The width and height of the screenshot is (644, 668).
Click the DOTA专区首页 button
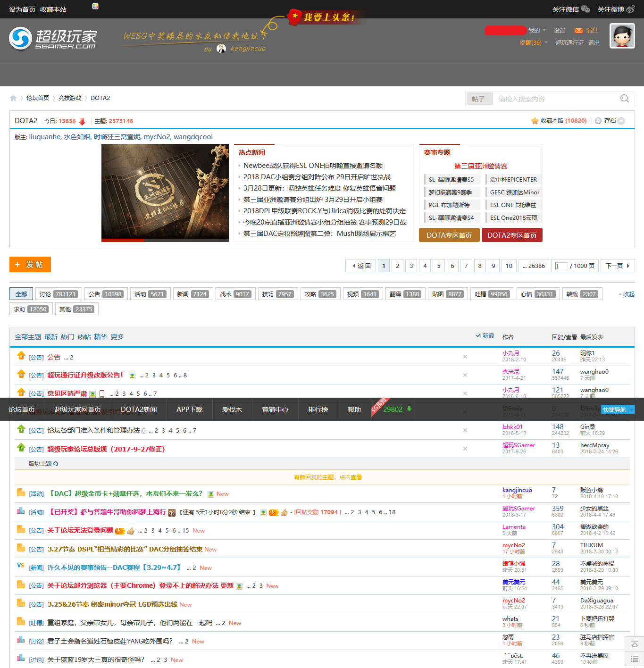click(x=449, y=235)
